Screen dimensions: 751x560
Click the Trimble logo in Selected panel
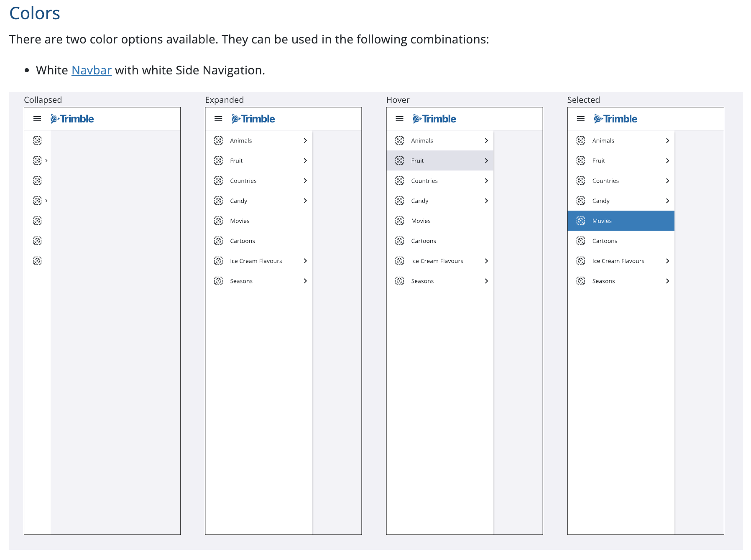(x=616, y=119)
